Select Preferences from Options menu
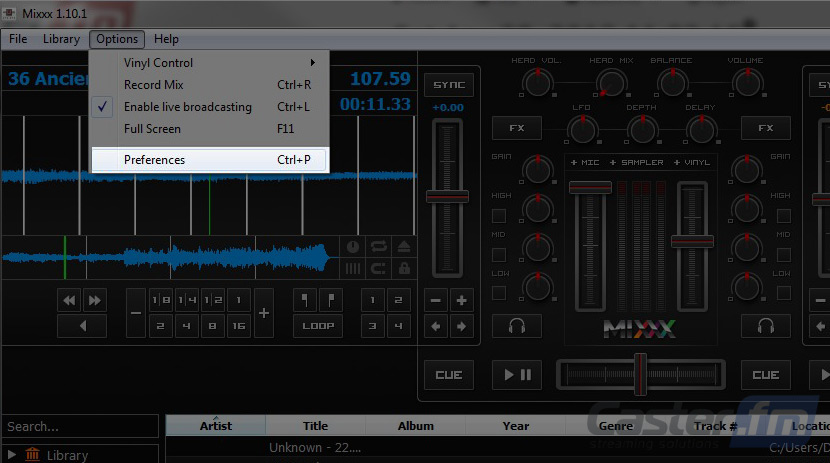 click(210, 160)
